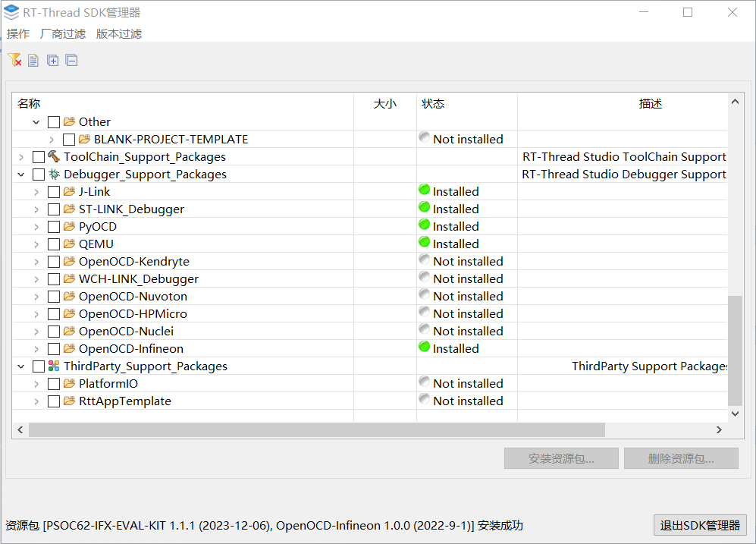Click the folder icon of OpenOCD-Infineon

coord(70,348)
